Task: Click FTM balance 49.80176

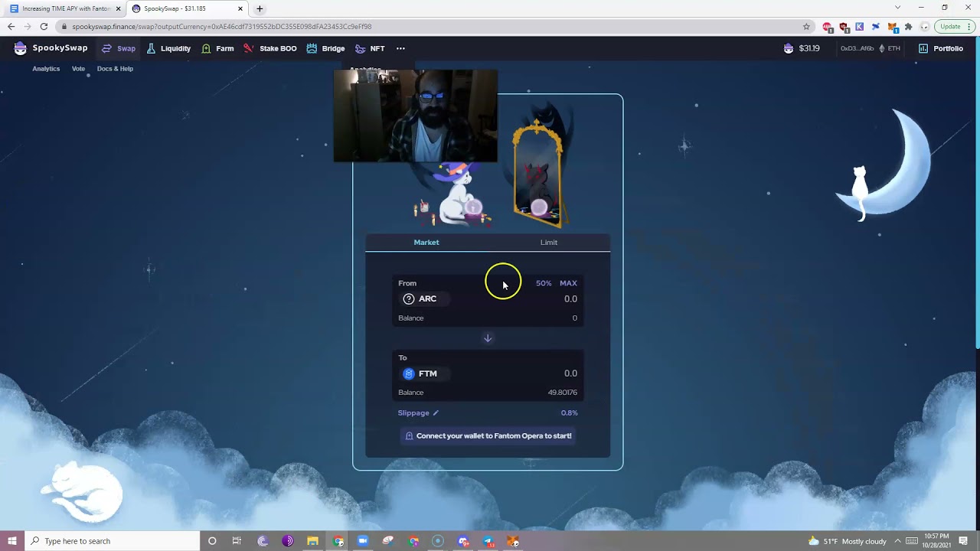Action: [x=563, y=393]
